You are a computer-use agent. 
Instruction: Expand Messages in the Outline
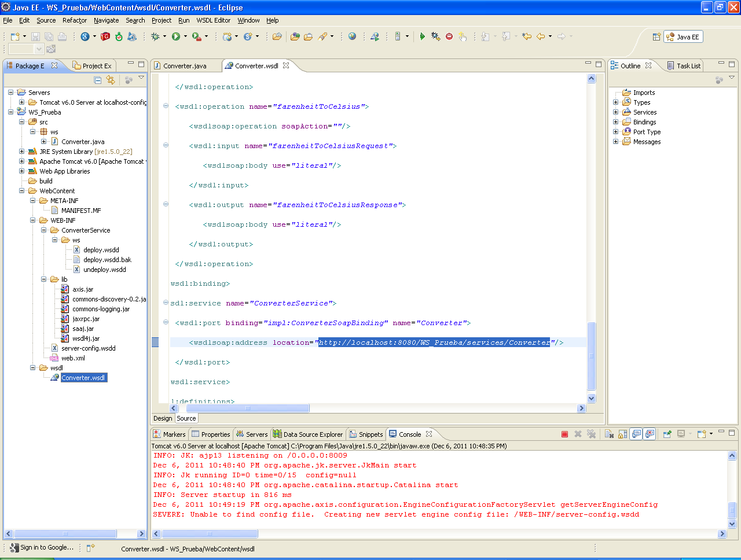[x=616, y=142]
